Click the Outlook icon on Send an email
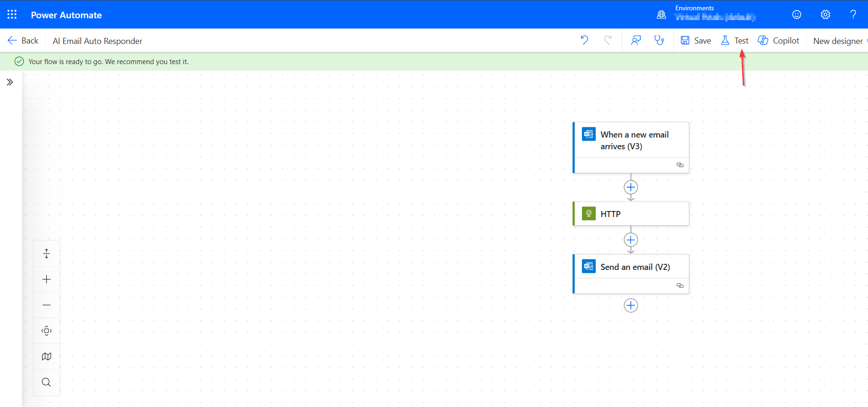 tap(588, 266)
